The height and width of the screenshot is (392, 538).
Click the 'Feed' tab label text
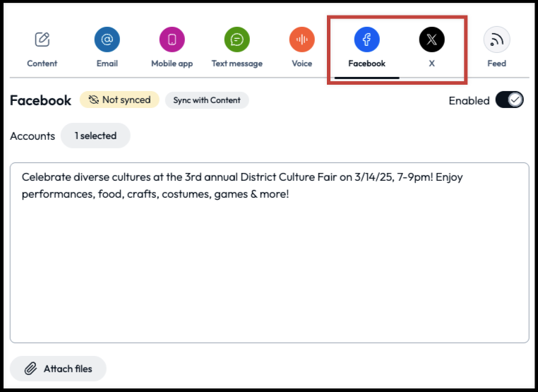click(x=496, y=64)
